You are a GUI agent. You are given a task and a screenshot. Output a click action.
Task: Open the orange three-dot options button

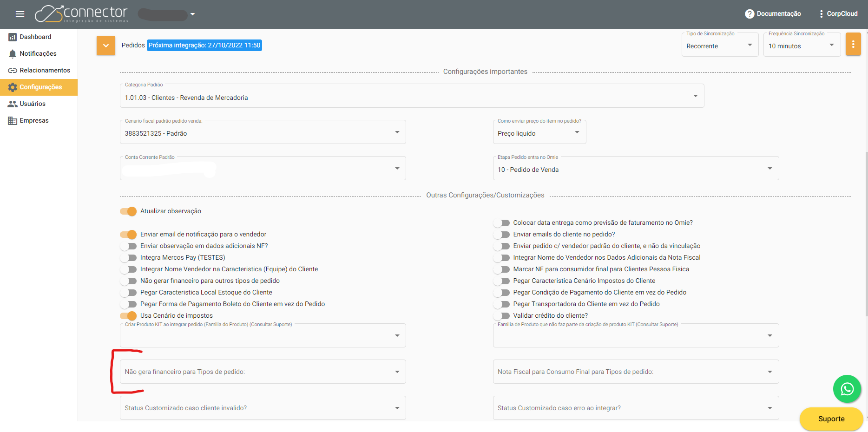coord(853,44)
